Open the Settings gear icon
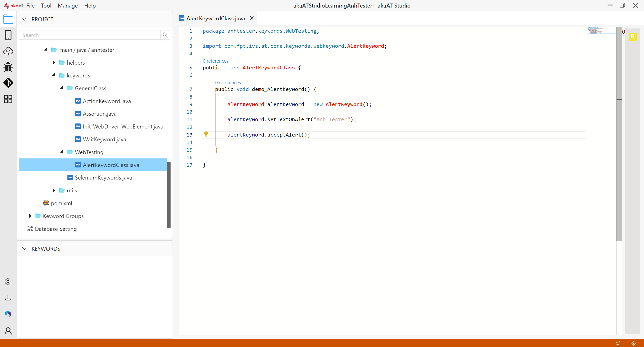 click(8, 281)
